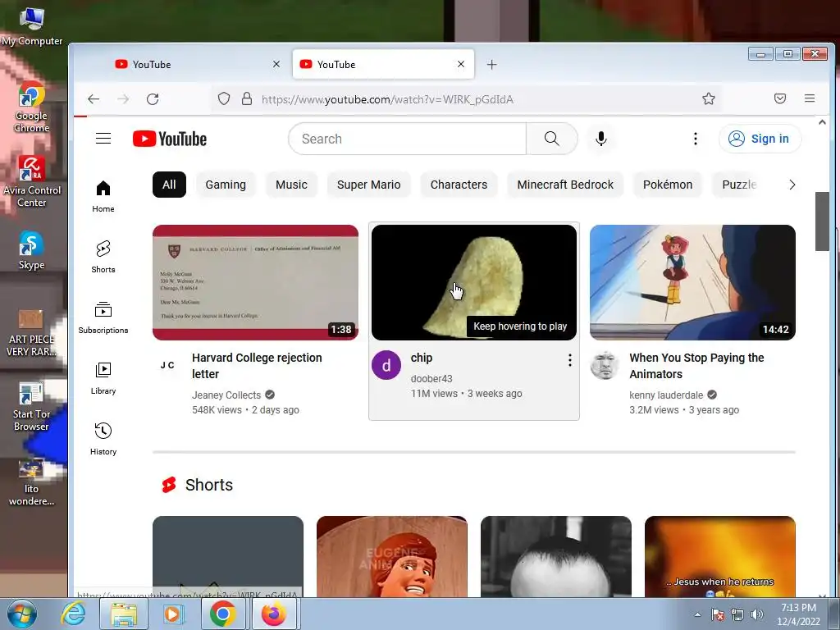Open Home in the YouTube sidebar
Screen dimensions: 840x630
pos(103,197)
